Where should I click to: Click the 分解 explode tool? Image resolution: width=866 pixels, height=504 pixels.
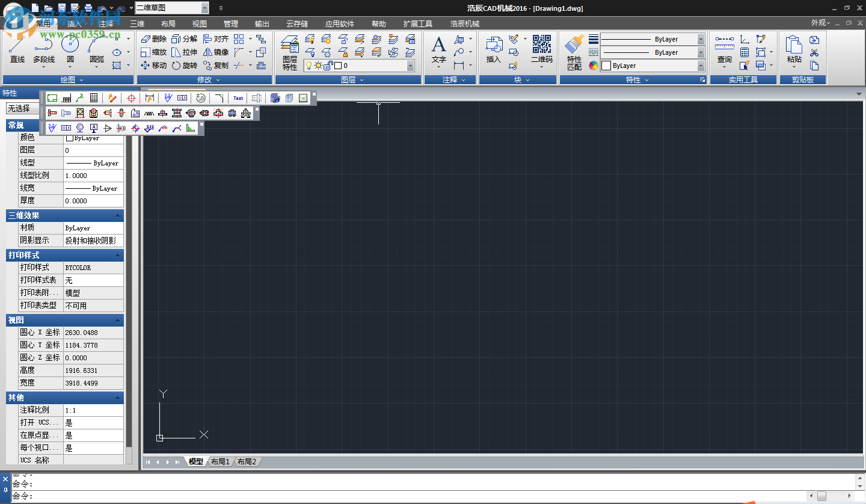[184, 38]
